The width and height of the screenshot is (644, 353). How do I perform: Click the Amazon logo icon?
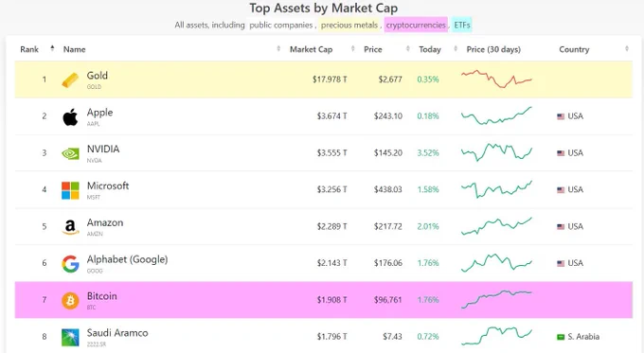pyautogui.click(x=70, y=227)
